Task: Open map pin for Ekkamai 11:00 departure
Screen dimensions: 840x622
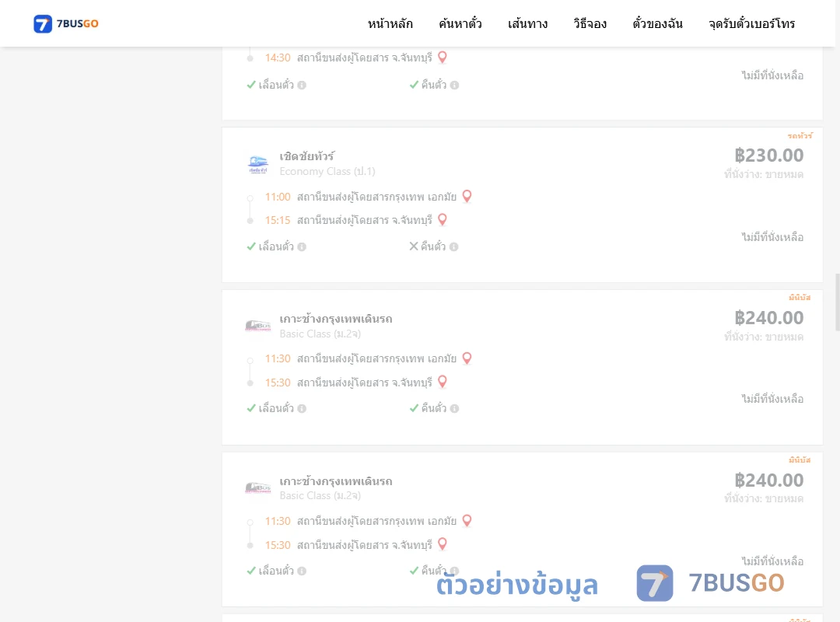Action: (467, 197)
